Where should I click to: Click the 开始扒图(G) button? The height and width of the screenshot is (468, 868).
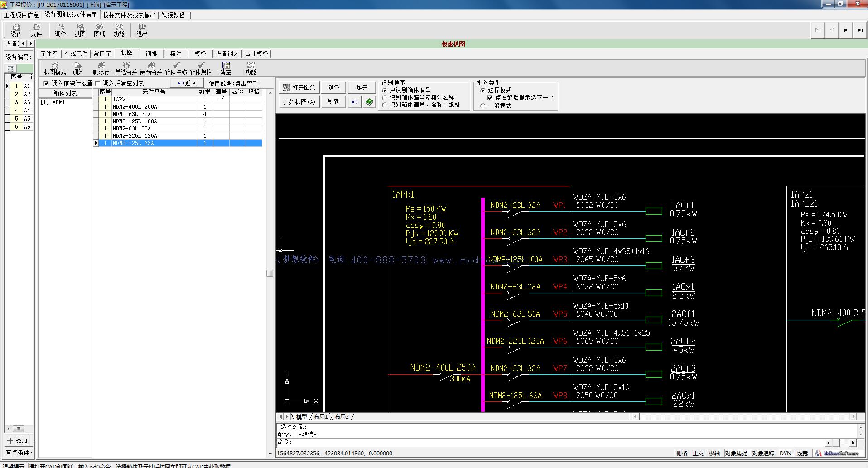pos(299,102)
